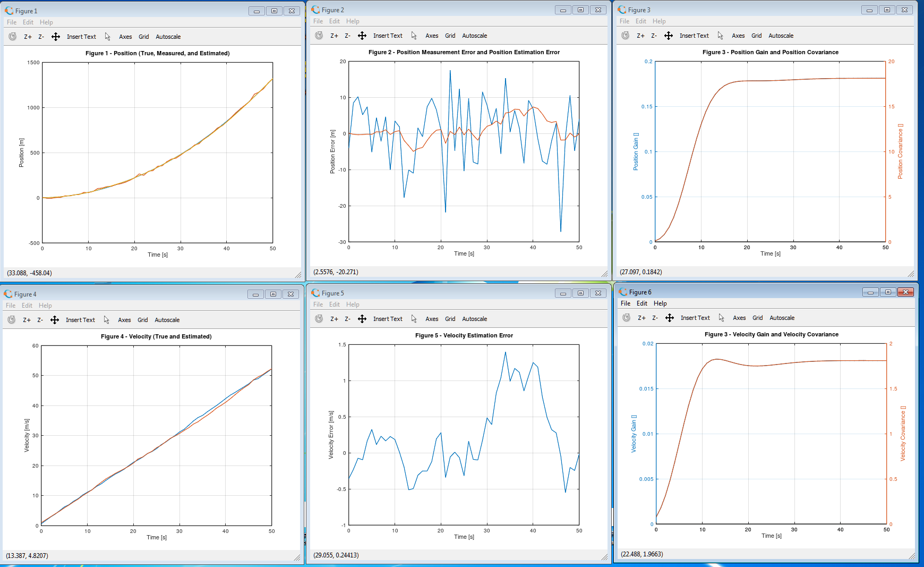The width and height of the screenshot is (924, 567).
Task: Click Z- zoom out on Figure 2
Action: point(347,36)
